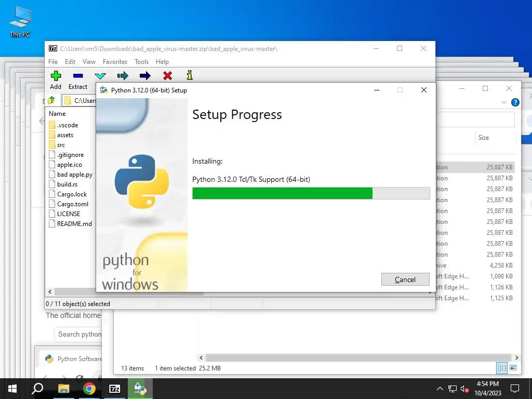Open the notification center icon
Viewport: 532px width, 399px height.
pyautogui.click(x=515, y=389)
